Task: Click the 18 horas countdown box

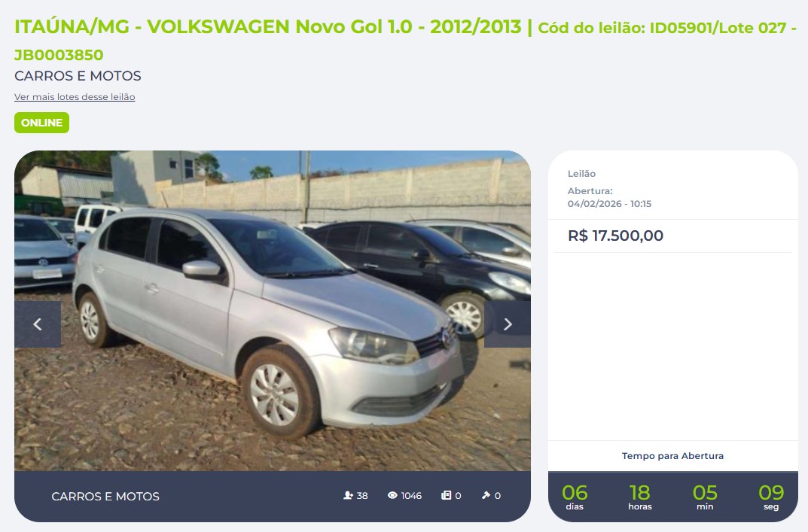Action: point(640,497)
